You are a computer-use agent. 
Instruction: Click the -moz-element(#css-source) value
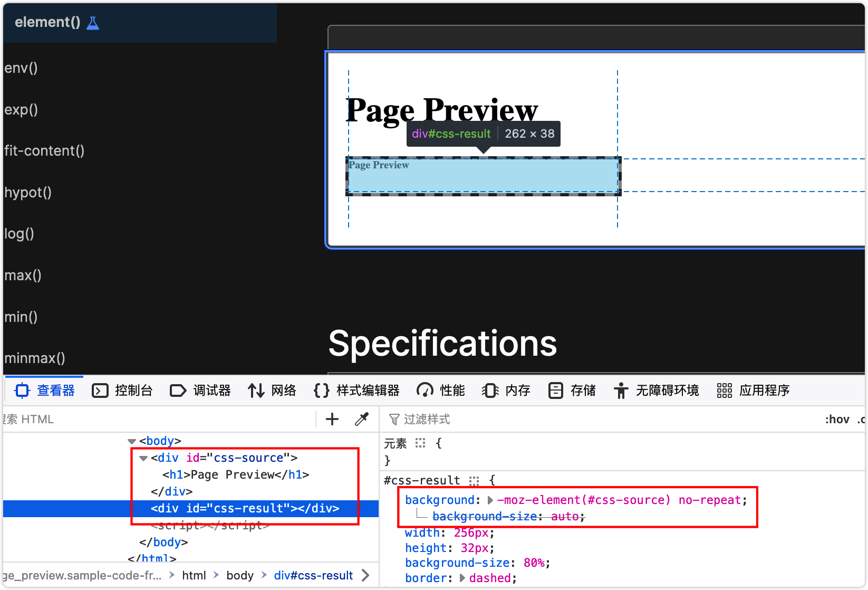(x=583, y=500)
